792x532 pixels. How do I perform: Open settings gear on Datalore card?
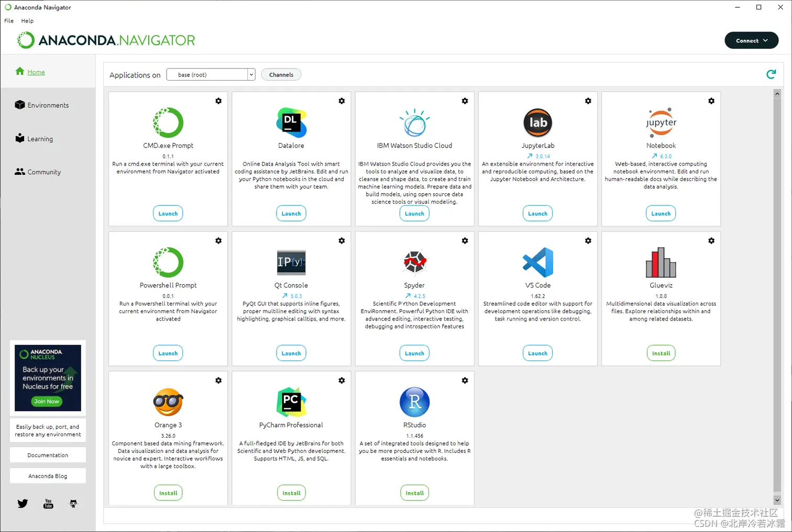pyautogui.click(x=342, y=101)
